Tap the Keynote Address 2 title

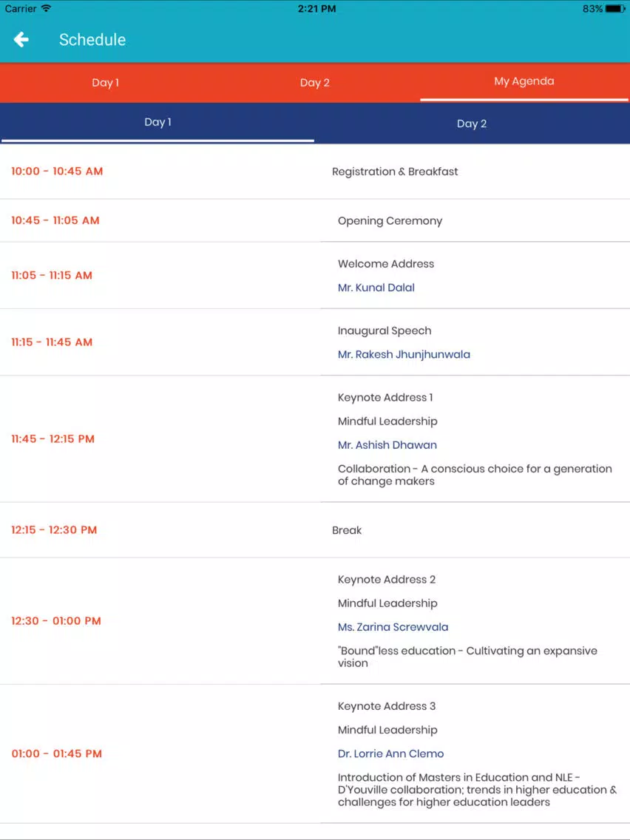[386, 580]
